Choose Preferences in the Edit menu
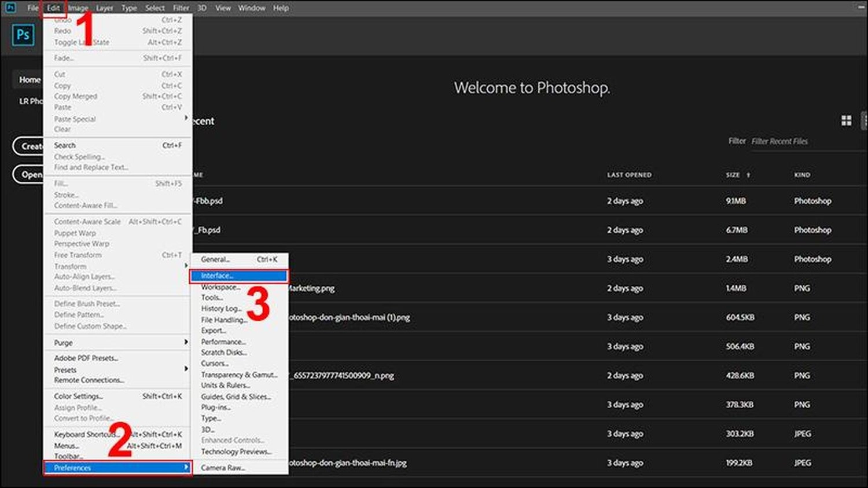This screenshot has width=868, height=488. (x=117, y=468)
